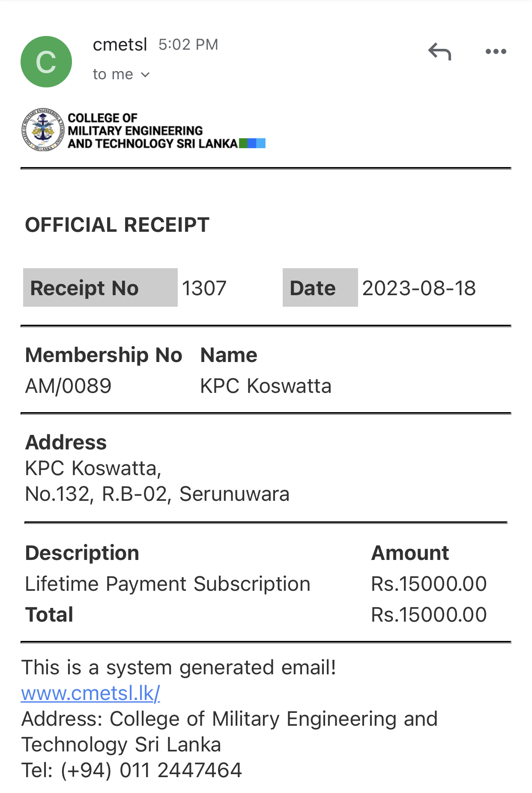532x793 pixels.
Task: Tap the sender name cmetsl
Action: pyautogui.click(x=120, y=44)
